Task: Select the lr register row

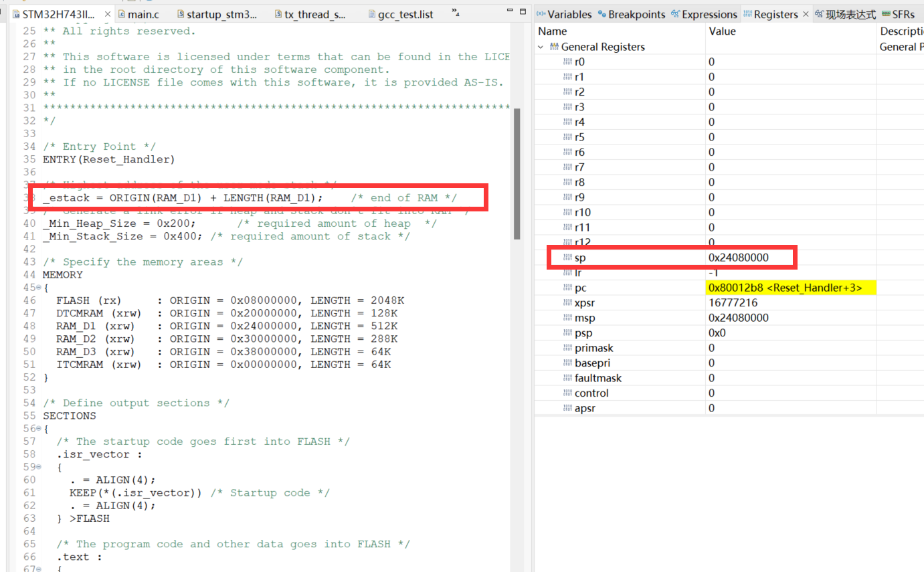Action: [x=729, y=272]
